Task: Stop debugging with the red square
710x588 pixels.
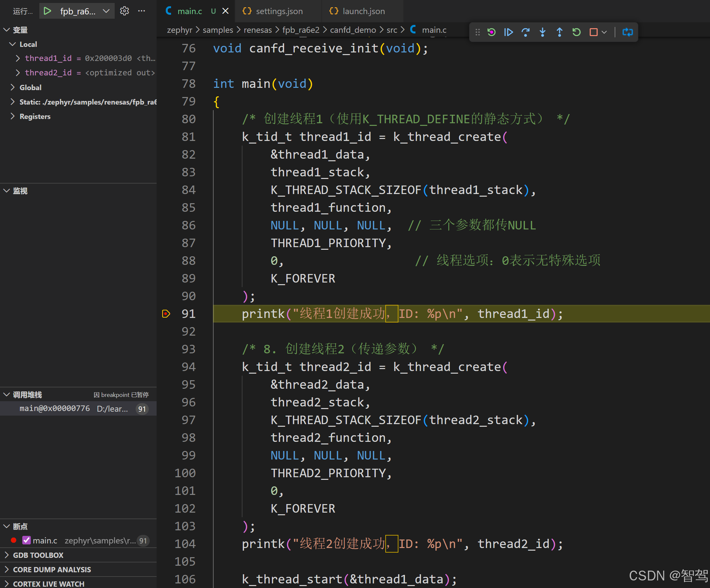Action: click(x=593, y=32)
